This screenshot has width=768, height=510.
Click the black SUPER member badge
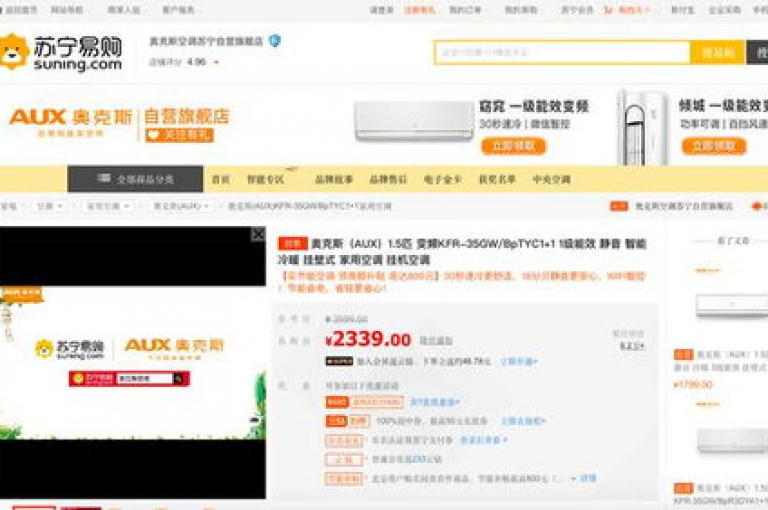(x=339, y=362)
